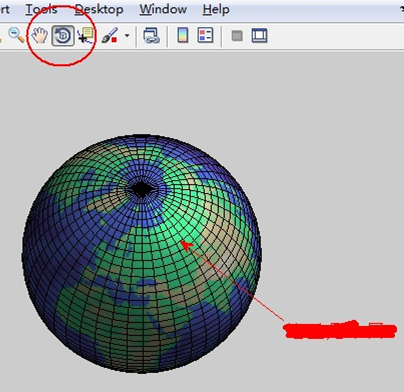This screenshot has height=392, width=404.
Task: Insert a legend using the toolbar icon
Action: (x=205, y=35)
